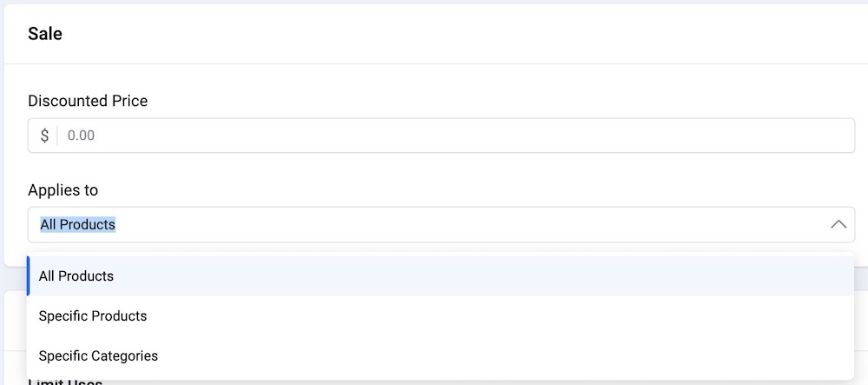Viewport: 868px width, 385px height.
Task: Click the "Discounted Price" field label
Action: (88, 101)
